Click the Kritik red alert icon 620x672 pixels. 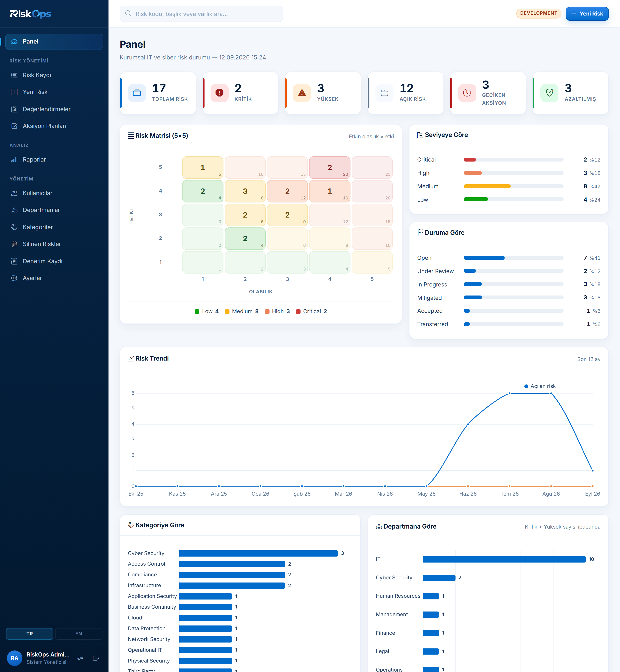[x=219, y=93]
